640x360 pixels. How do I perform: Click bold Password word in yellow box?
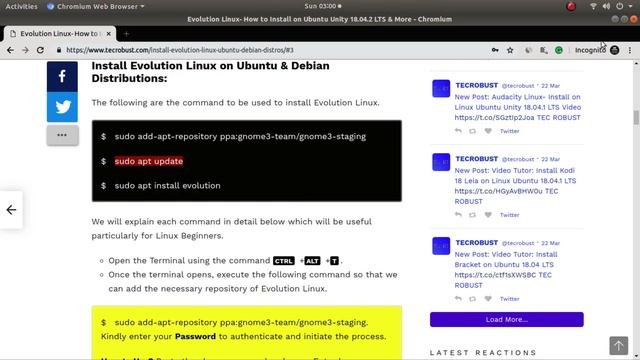pos(195,336)
